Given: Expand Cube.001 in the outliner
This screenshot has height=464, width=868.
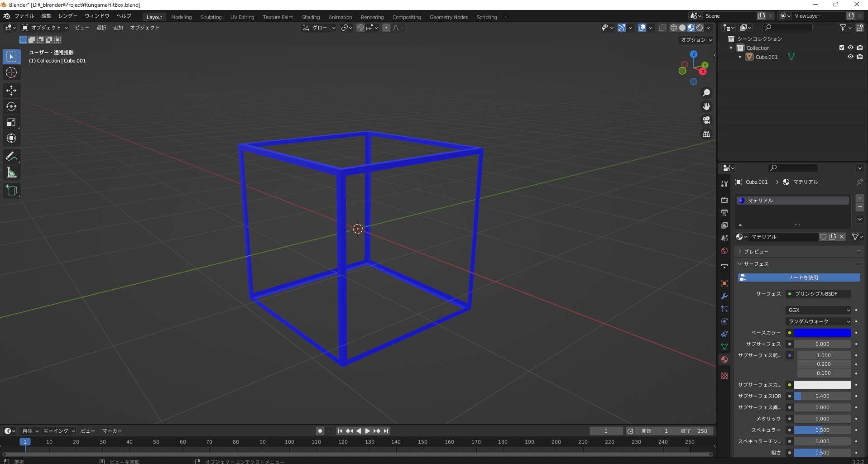Looking at the screenshot, I should (x=740, y=57).
